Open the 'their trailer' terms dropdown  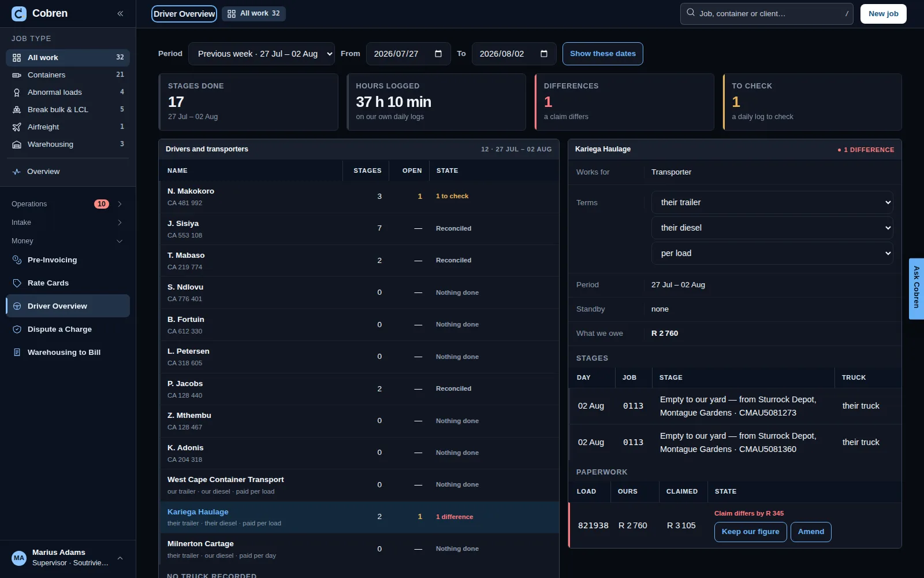point(772,202)
